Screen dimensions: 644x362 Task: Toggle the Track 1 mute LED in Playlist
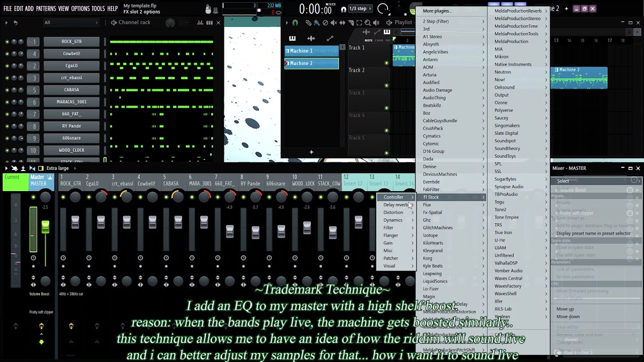pyautogui.click(x=386, y=63)
